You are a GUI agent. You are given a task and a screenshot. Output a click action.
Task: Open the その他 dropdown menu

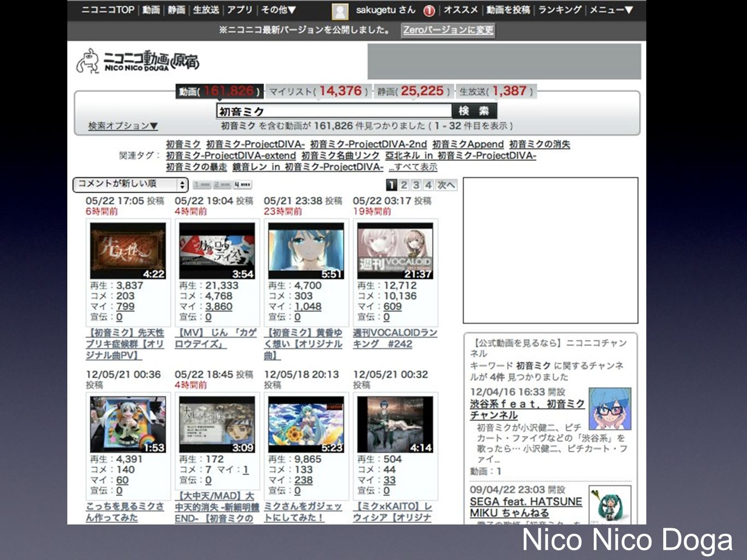point(278,10)
